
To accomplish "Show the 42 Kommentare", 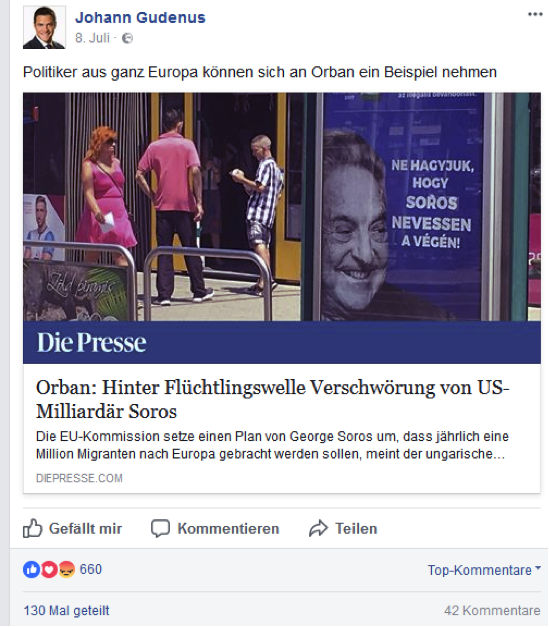I will (x=492, y=611).
